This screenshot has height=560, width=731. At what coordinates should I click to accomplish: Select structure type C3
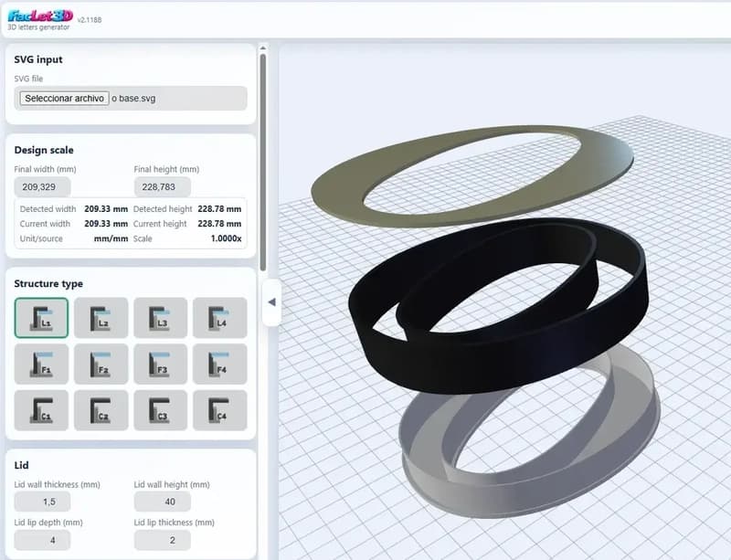click(x=159, y=409)
